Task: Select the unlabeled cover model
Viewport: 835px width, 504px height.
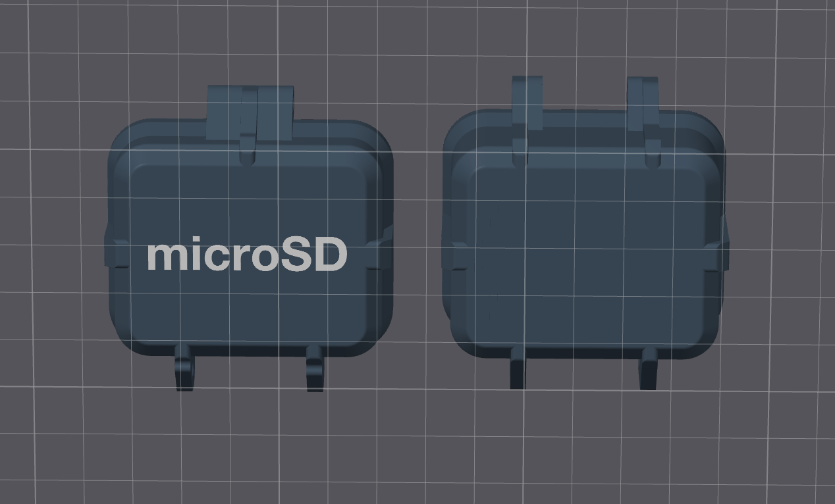Action: 585,234
